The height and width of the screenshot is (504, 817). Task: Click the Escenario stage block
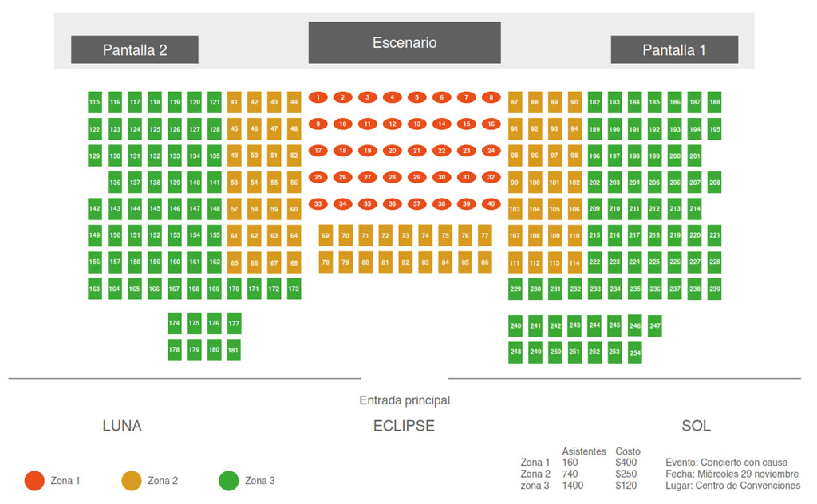tap(405, 43)
